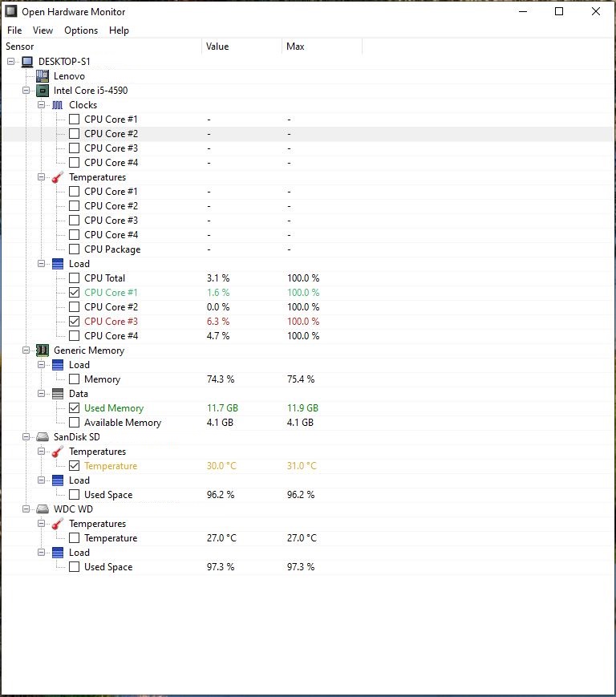Enable the CPU Total load checkbox
This screenshot has height=697, width=616.
pyautogui.click(x=74, y=278)
